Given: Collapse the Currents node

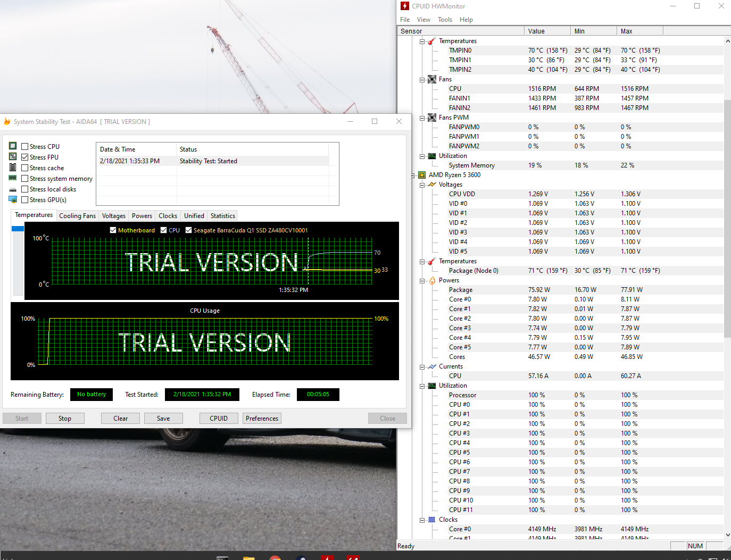Looking at the screenshot, I should (422, 366).
